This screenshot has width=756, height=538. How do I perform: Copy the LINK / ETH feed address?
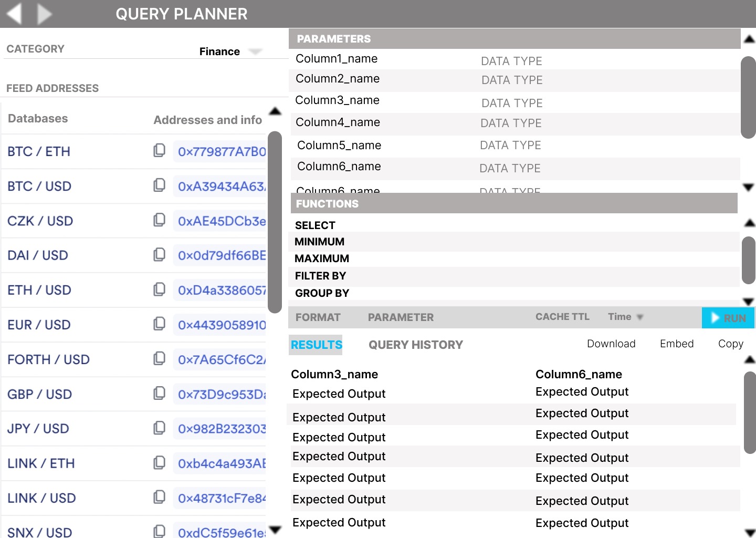click(x=159, y=463)
